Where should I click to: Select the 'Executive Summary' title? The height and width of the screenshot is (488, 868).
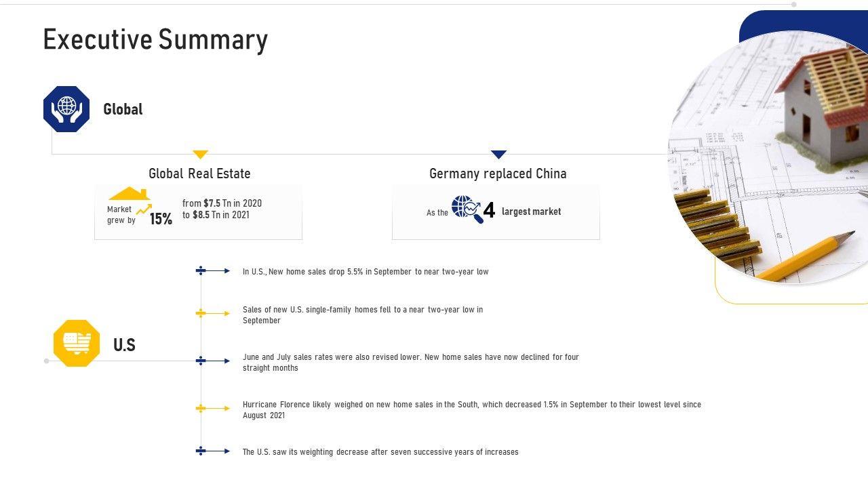(x=155, y=40)
